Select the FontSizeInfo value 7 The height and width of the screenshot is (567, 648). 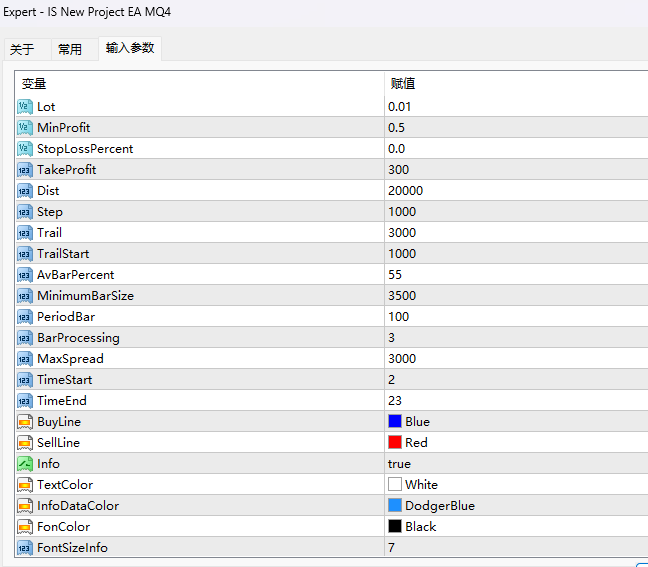click(x=391, y=548)
